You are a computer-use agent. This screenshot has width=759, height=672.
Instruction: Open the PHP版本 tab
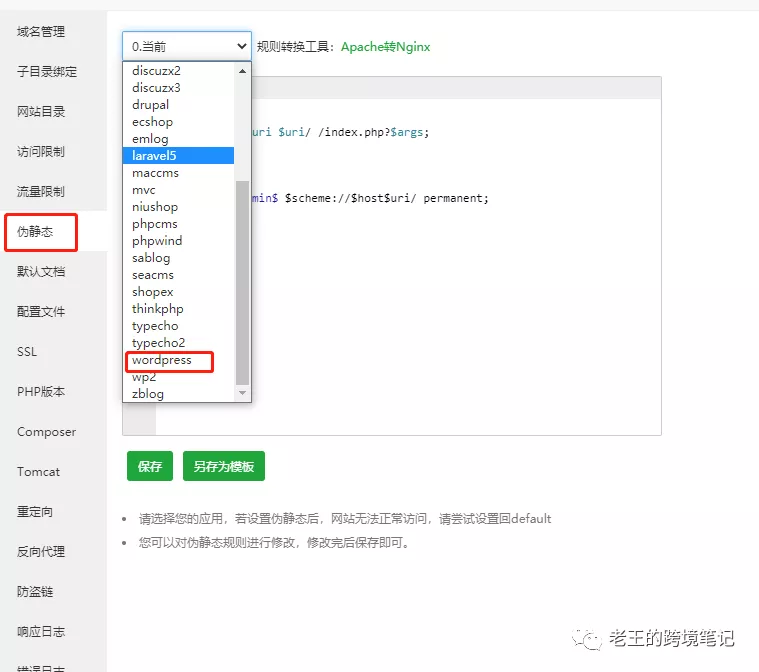click(41, 392)
